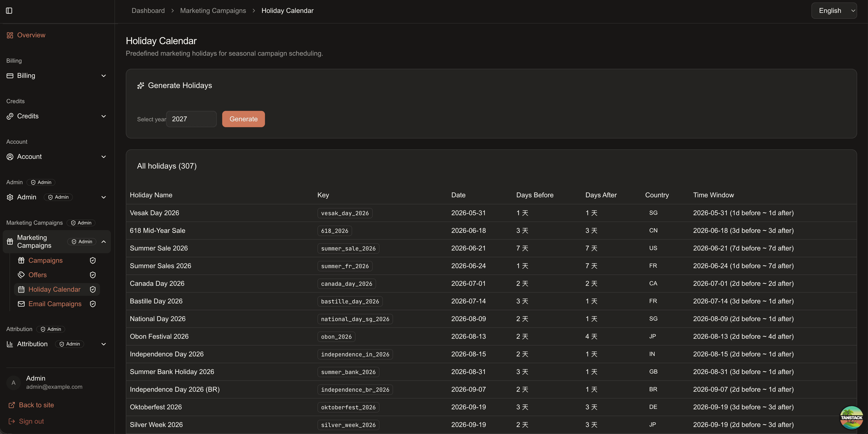Click the Credits coins icon
This screenshot has height=434, width=868.
[x=10, y=116]
